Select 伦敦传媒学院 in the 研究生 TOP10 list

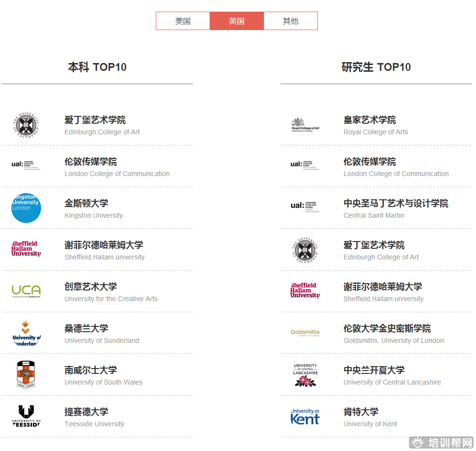tap(370, 161)
